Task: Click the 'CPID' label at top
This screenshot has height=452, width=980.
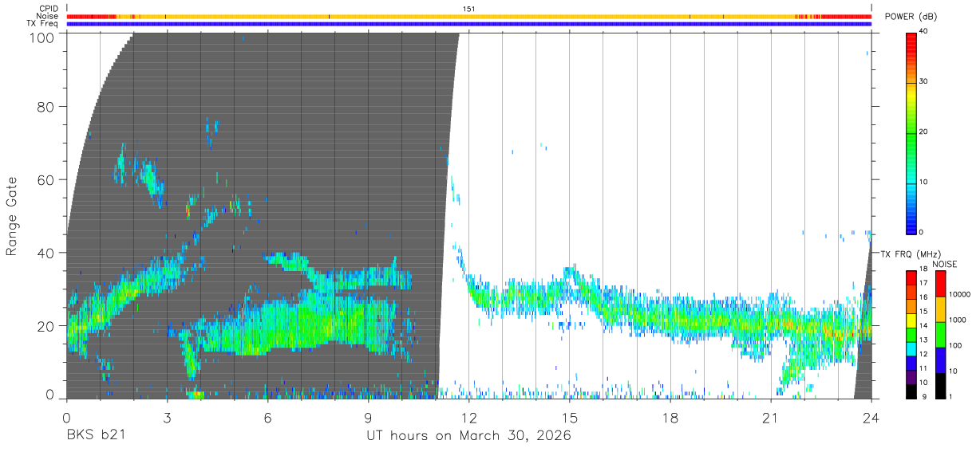Action: coord(49,9)
